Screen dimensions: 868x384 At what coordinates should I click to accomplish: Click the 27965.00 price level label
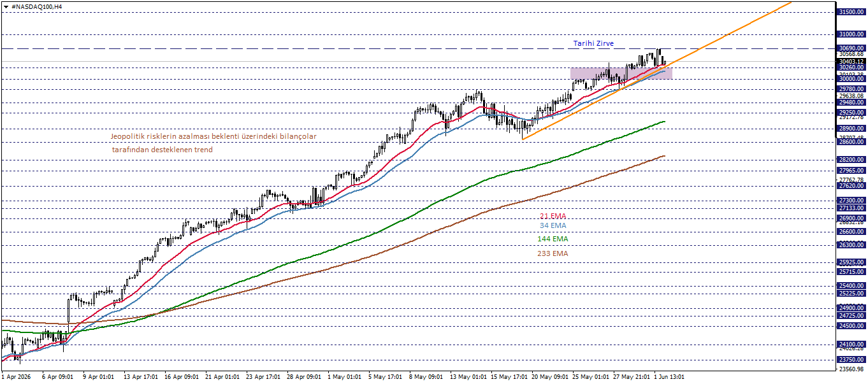pos(851,171)
